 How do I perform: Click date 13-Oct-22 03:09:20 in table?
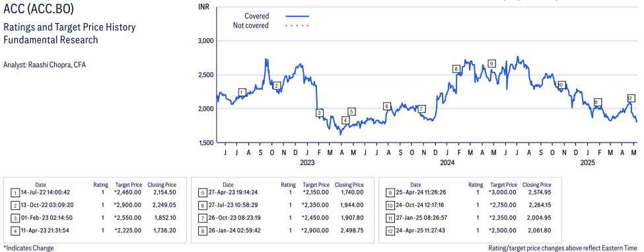tap(48, 205)
